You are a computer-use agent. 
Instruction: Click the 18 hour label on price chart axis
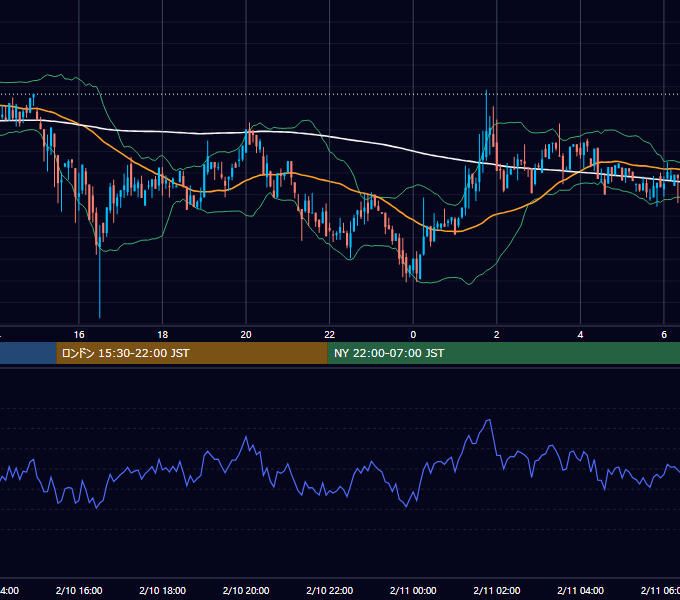[163, 335]
